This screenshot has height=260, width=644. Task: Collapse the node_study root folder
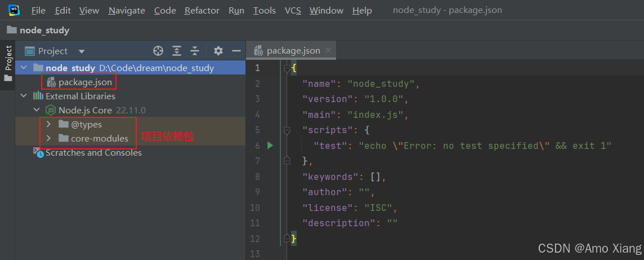24,68
